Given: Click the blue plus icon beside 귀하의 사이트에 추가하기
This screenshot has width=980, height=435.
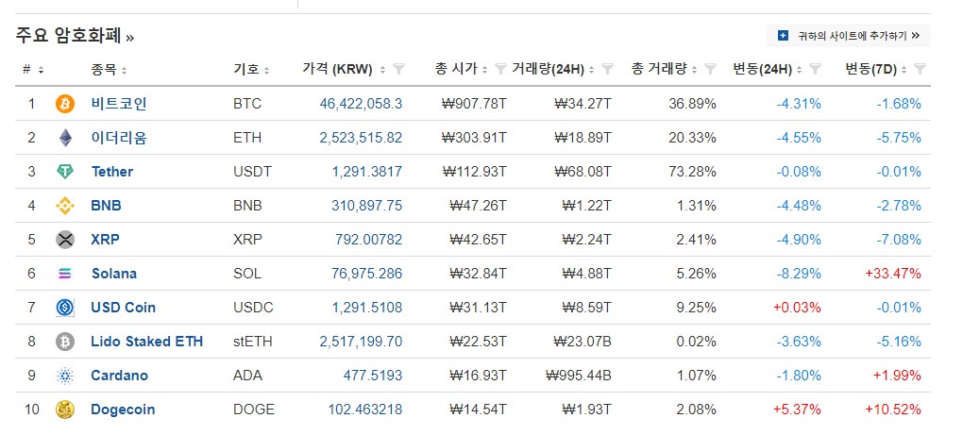Looking at the screenshot, I should [x=783, y=36].
